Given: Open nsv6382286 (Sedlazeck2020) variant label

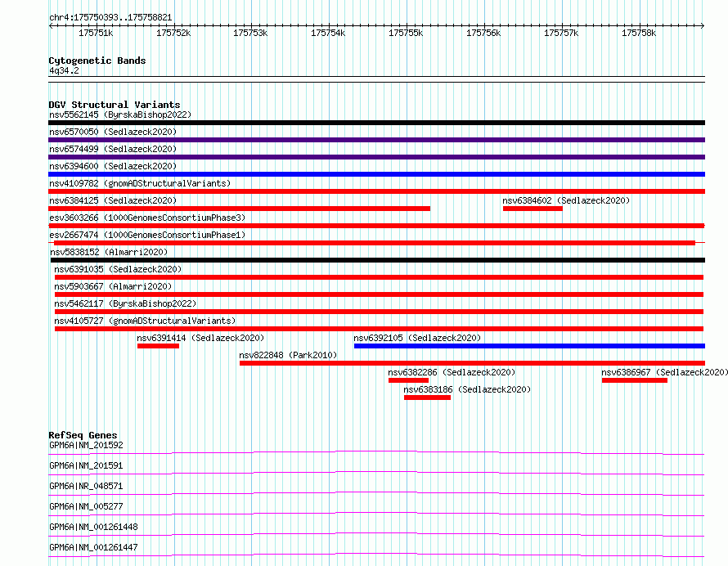Looking at the screenshot, I should click(x=452, y=372).
